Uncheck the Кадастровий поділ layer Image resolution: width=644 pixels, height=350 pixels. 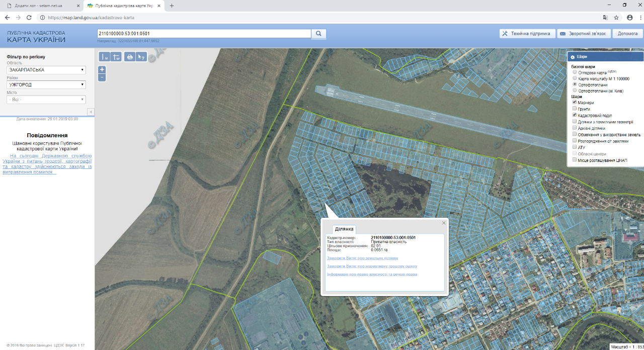point(575,115)
